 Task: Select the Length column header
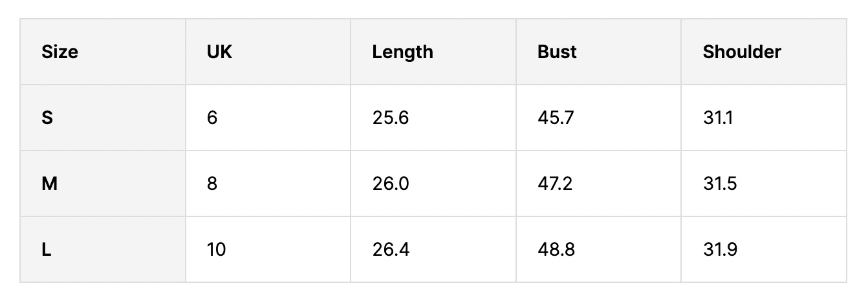point(402,52)
